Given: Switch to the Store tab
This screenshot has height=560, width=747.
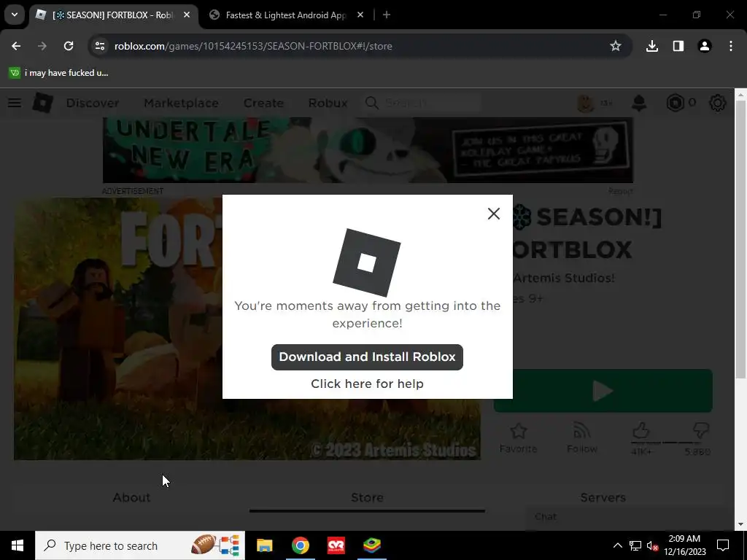Looking at the screenshot, I should tap(367, 497).
